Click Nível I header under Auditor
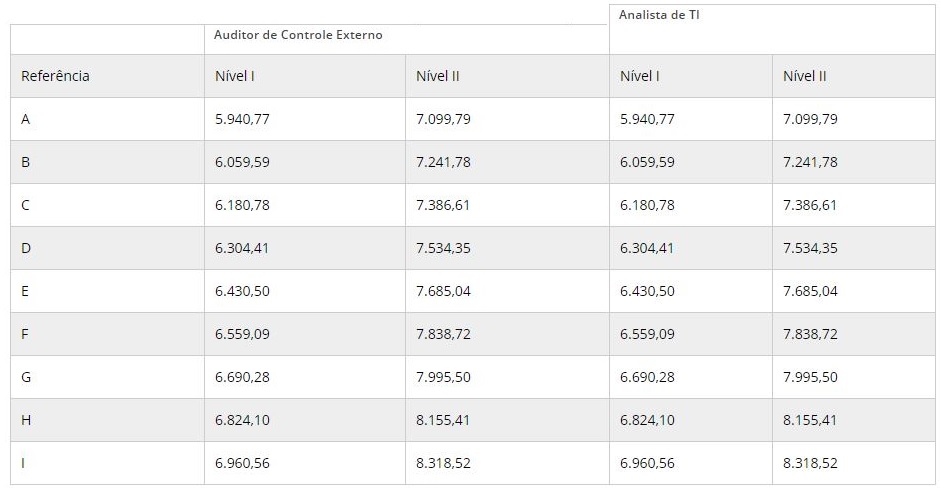This screenshot has height=488, width=940. click(x=235, y=76)
